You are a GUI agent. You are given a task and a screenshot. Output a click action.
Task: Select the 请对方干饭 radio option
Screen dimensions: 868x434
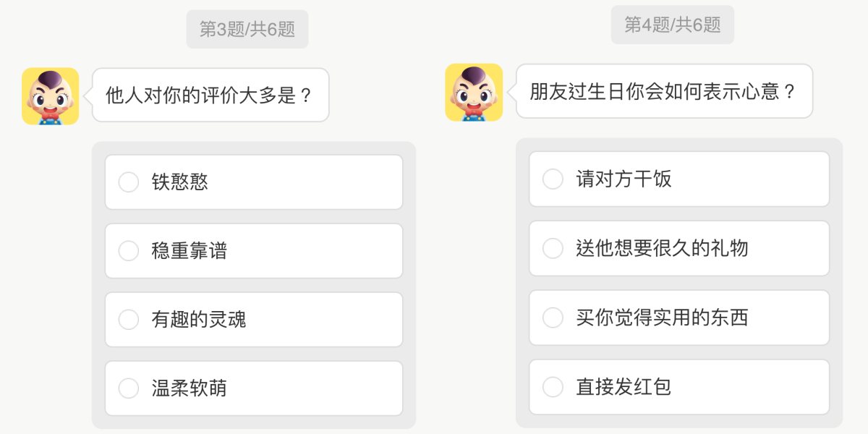(553, 179)
